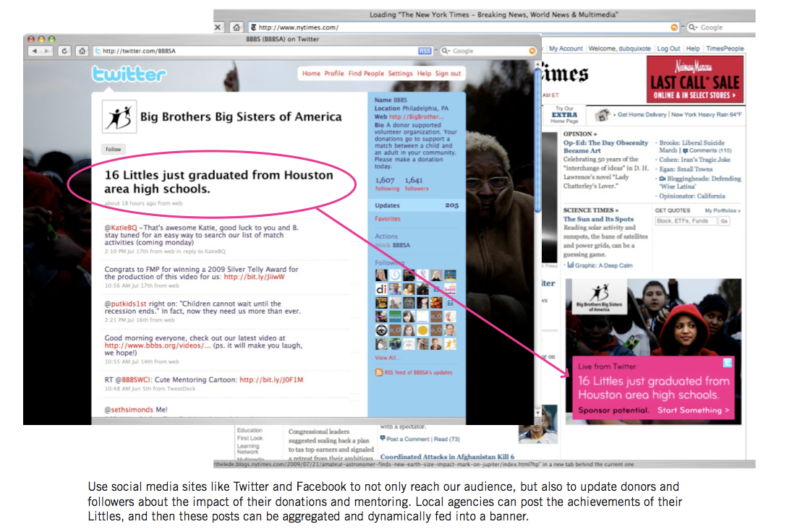Open Coordinated Attacks in Afghanistan headline
This screenshot has width=800, height=532.
pos(448,457)
